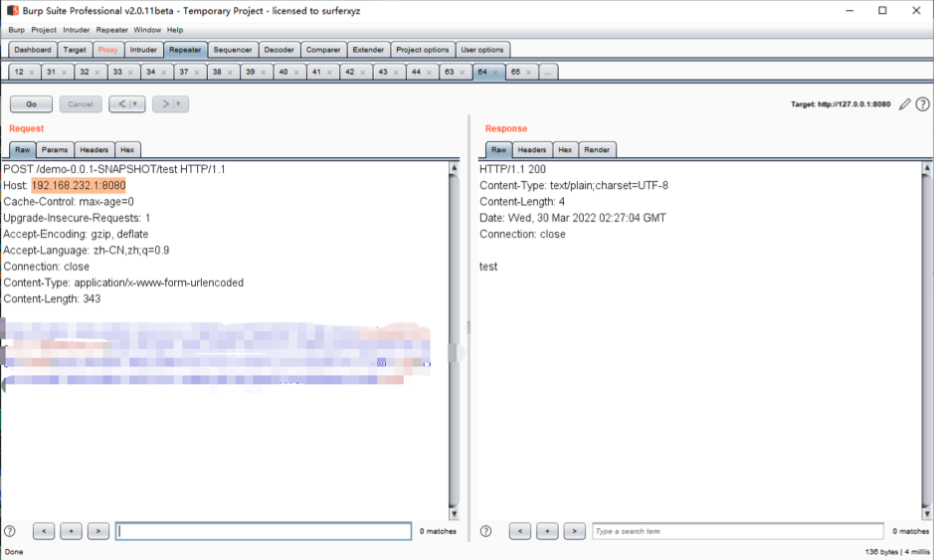Image resolution: width=934 pixels, height=560 pixels.
Task: Click response search help icon
Action: pyautogui.click(x=486, y=531)
